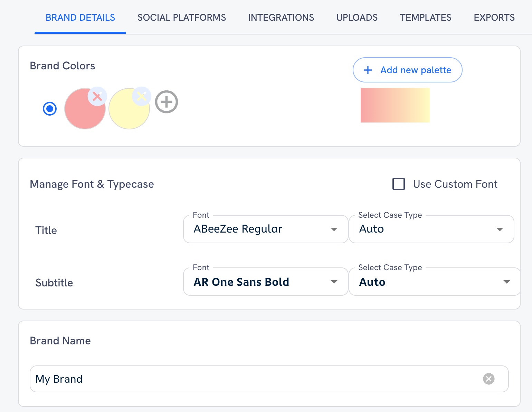Open the Templates tab
This screenshot has width=532, height=412.
coord(425,17)
